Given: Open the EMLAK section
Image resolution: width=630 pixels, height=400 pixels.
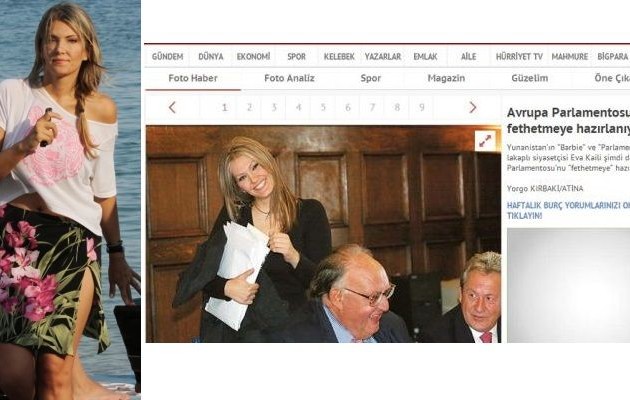Looking at the screenshot, I should point(425,57).
